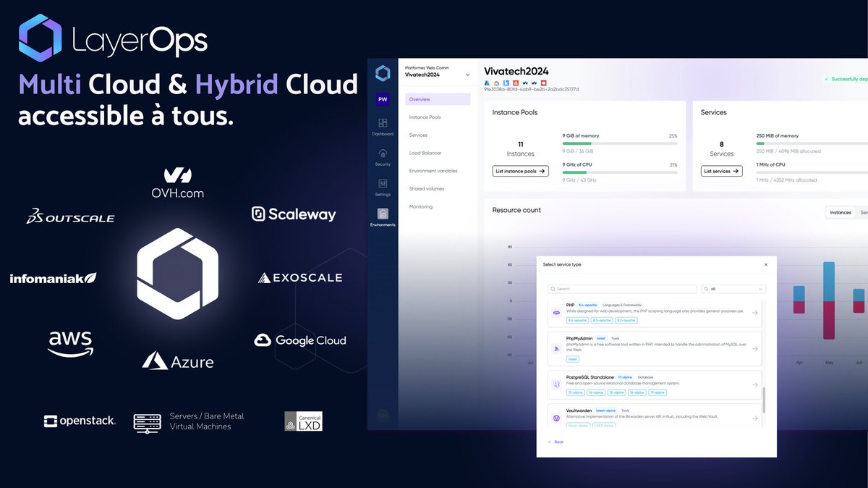The image size is (868, 488).
Task: Select the 15-alpine PostgreSQL version tag
Action: [x=617, y=392]
